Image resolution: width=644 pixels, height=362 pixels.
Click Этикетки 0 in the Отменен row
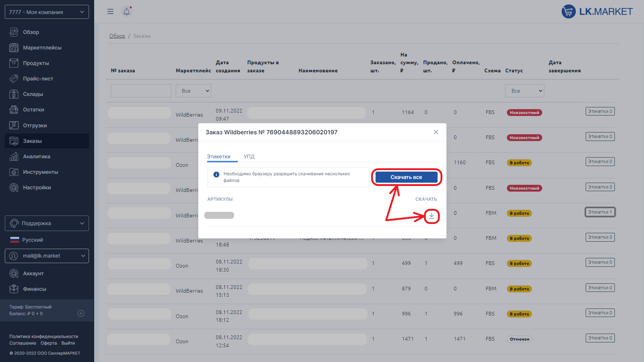tap(600, 338)
